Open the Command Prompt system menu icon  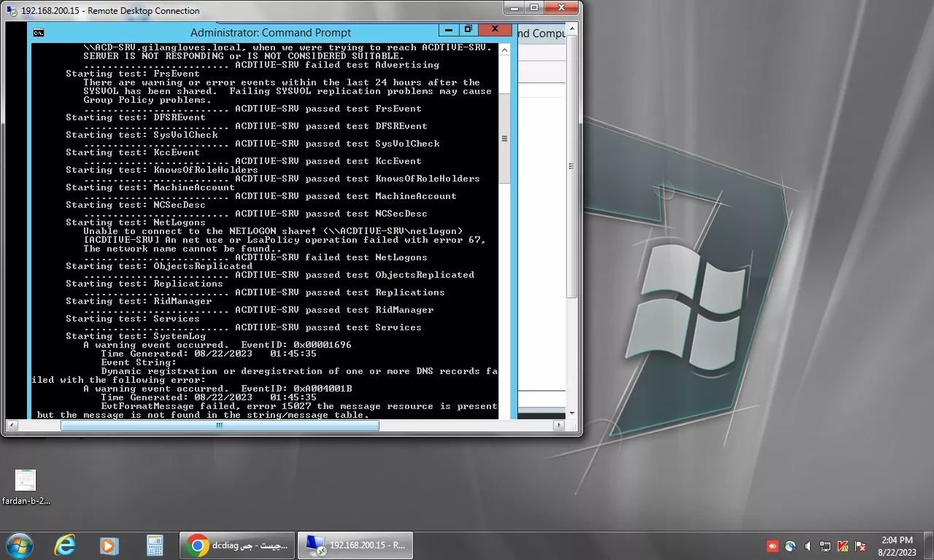pos(39,32)
